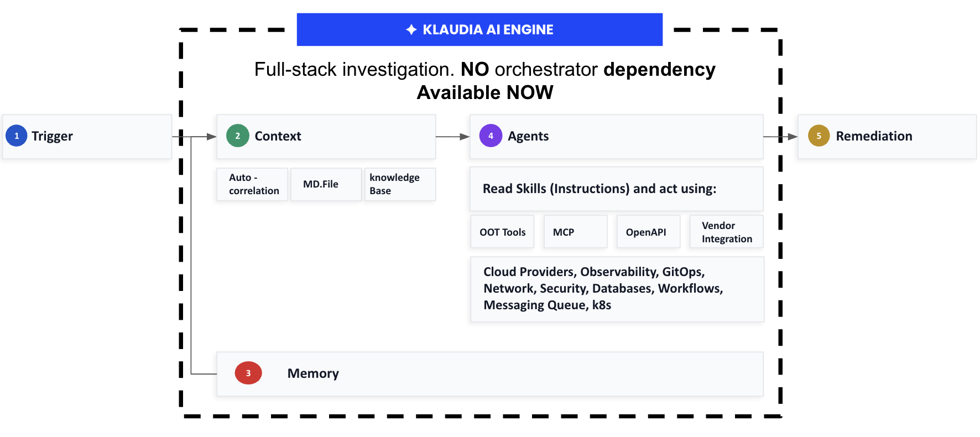Image resolution: width=980 pixels, height=437 pixels.
Task: Click the green number 2 Context circle
Action: [x=238, y=136]
